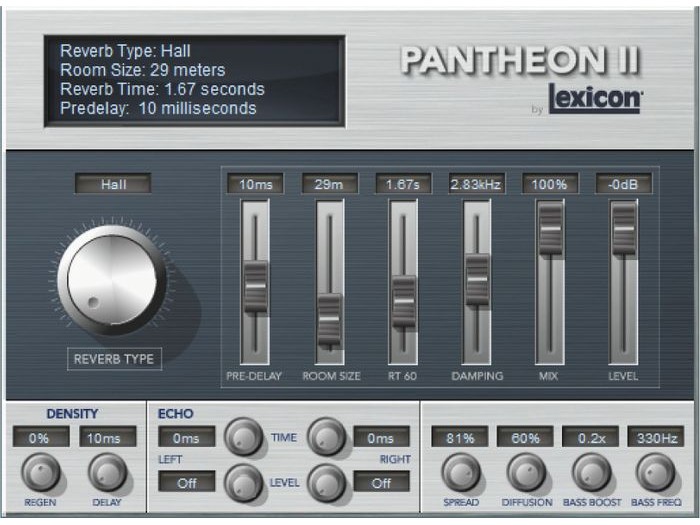Click the DENSITY section heading

[x=72, y=414]
